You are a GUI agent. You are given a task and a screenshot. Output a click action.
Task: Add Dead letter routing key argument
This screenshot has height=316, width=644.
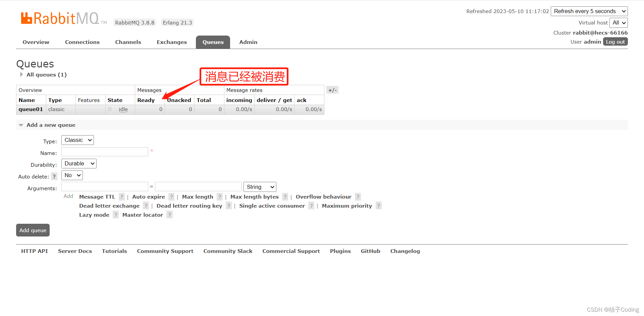(x=190, y=206)
